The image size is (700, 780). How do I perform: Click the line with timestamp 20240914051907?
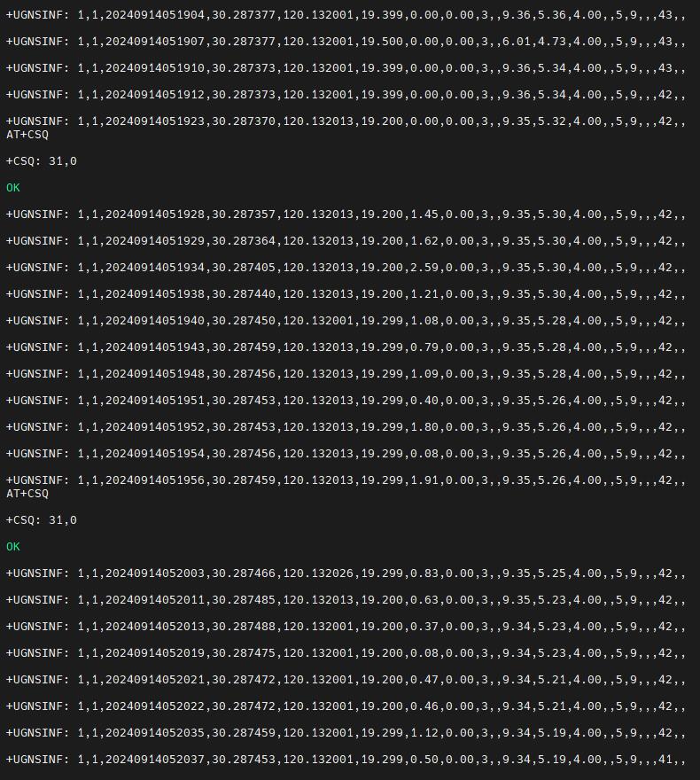346,42
